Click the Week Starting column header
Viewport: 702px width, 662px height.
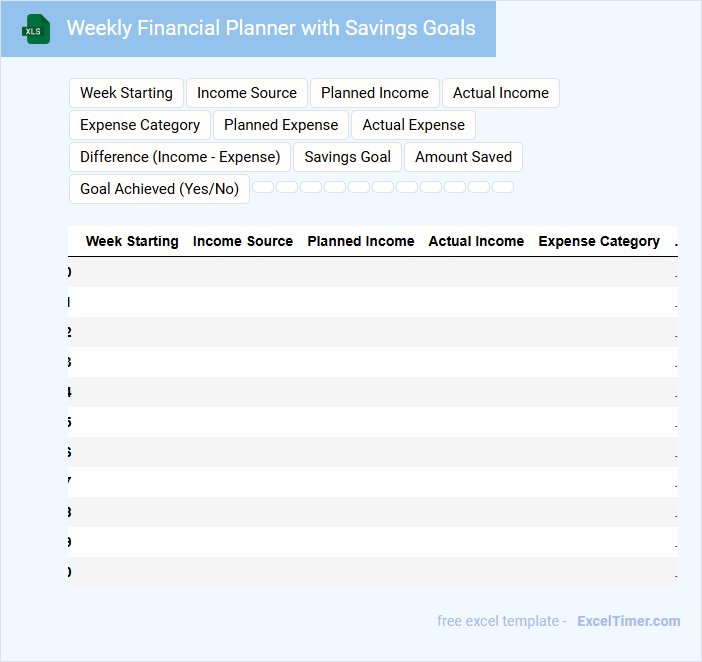click(132, 241)
